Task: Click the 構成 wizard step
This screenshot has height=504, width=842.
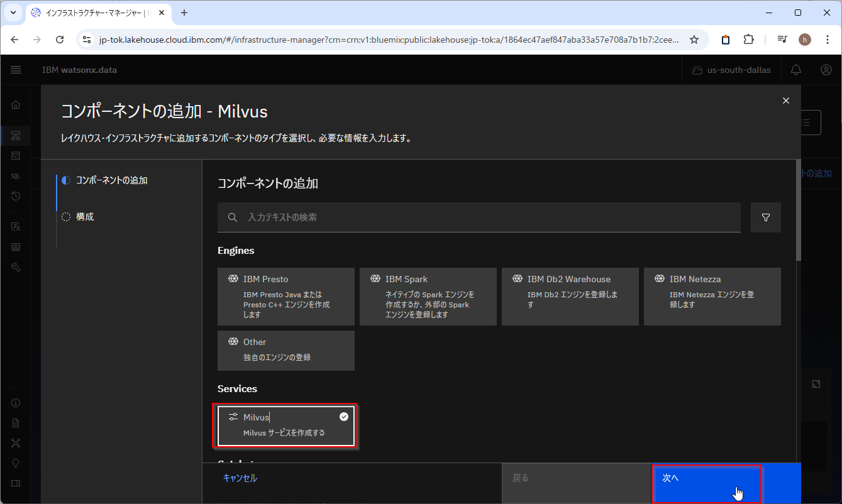Action: pos(84,217)
